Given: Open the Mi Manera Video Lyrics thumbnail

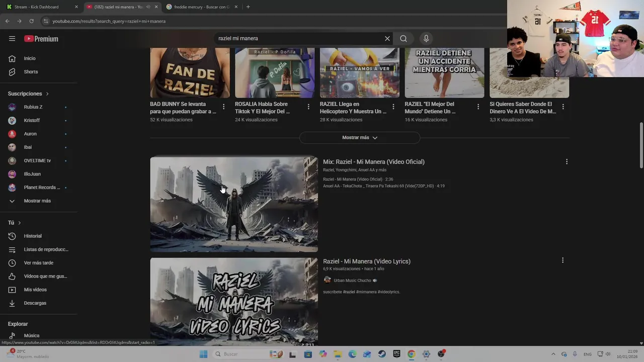Looking at the screenshot, I should coord(234,302).
